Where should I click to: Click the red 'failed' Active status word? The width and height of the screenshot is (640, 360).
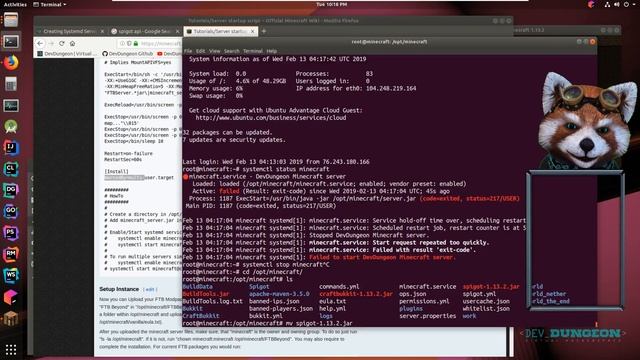pos(229,191)
